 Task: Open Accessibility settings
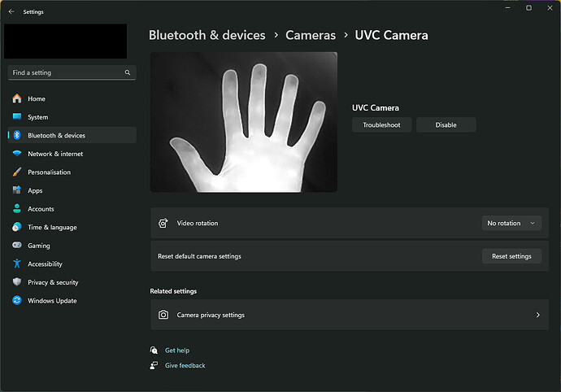pos(72,264)
